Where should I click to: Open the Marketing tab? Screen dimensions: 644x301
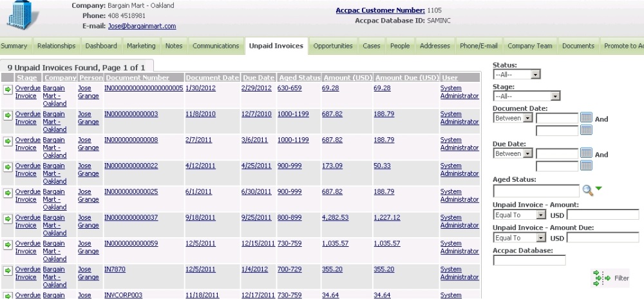pos(141,46)
